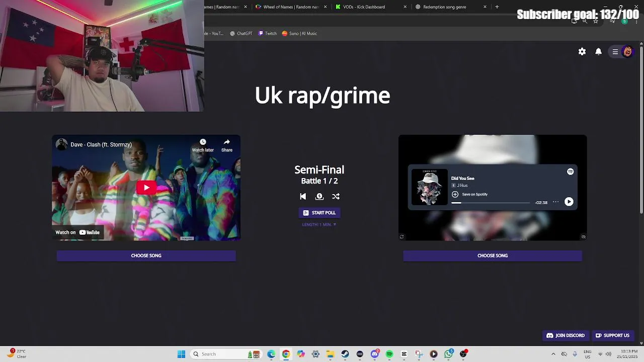Click the microphone icon in the system tray
Image resolution: width=644 pixels, height=362 pixels.
point(575,354)
